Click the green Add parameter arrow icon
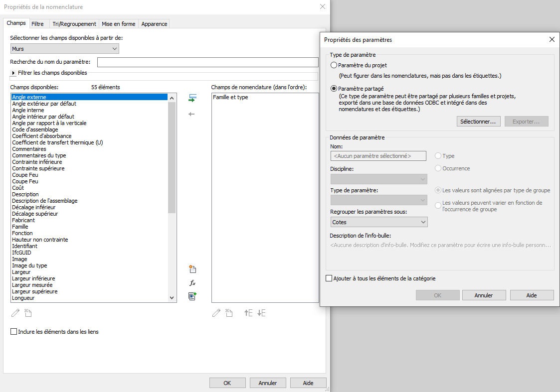The height and width of the screenshot is (392, 560). (x=192, y=98)
